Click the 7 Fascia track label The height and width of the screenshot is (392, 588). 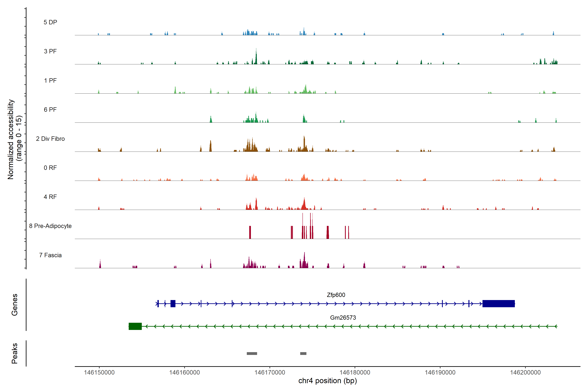click(x=50, y=255)
